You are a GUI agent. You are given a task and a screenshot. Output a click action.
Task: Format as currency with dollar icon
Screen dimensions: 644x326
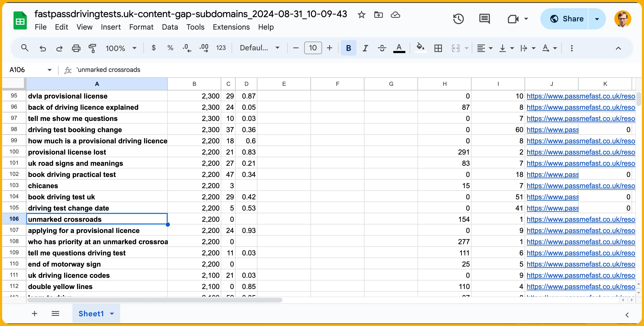154,48
